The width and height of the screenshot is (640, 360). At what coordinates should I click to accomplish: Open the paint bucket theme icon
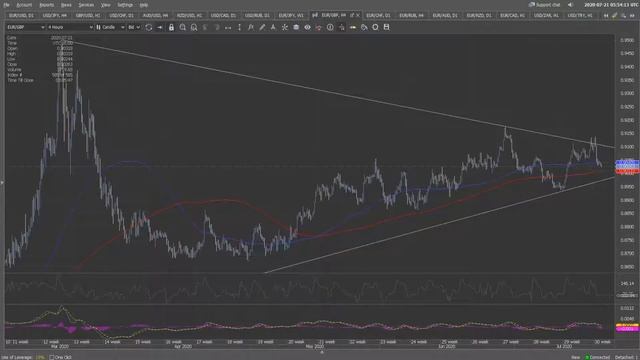pos(364,27)
